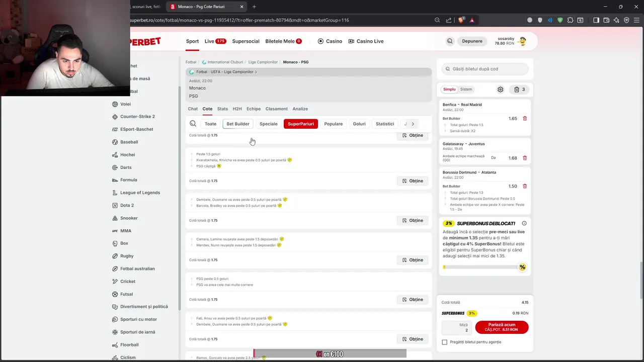Click the sosaroby profile avatar
Screen dimensions: 644x362
point(522,41)
